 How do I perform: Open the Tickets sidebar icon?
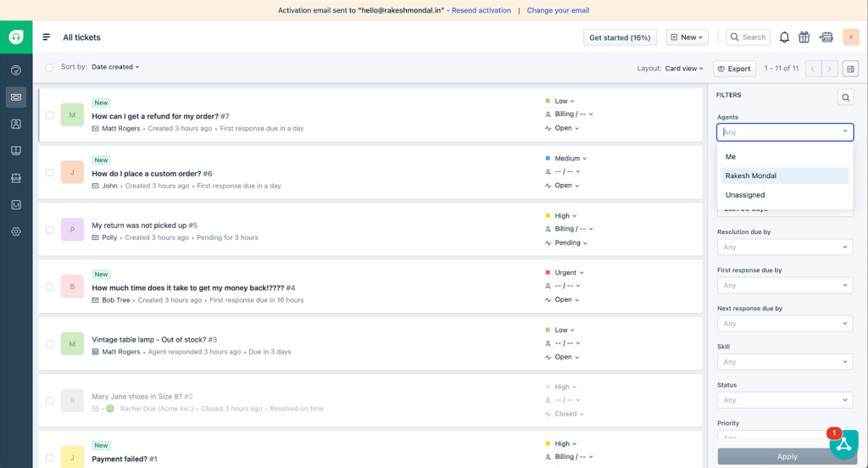(x=16, y=97)
